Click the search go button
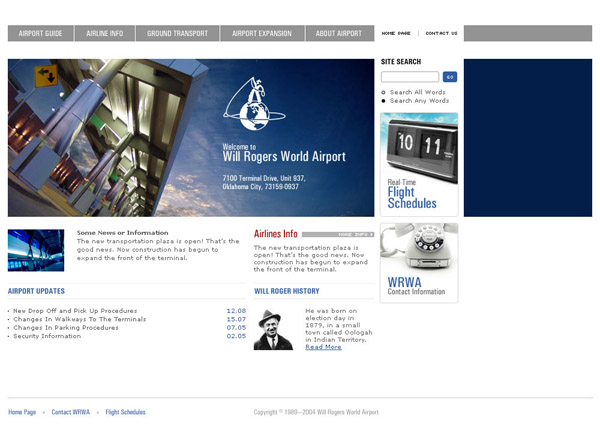The width and height of the screenshot is (600, 424). pyautogui.click(x=450, y=77)
